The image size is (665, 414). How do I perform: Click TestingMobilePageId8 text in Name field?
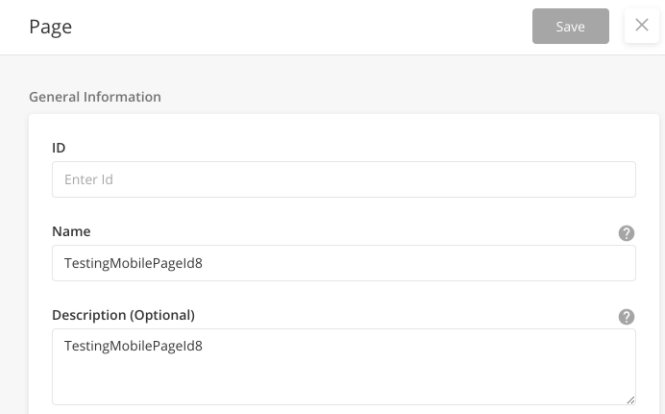tap(133, 263)
